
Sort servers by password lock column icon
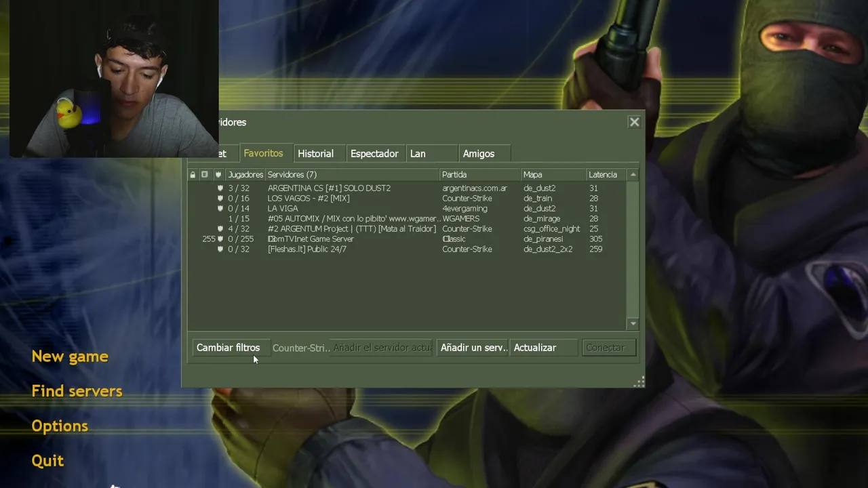click(193, 175)
